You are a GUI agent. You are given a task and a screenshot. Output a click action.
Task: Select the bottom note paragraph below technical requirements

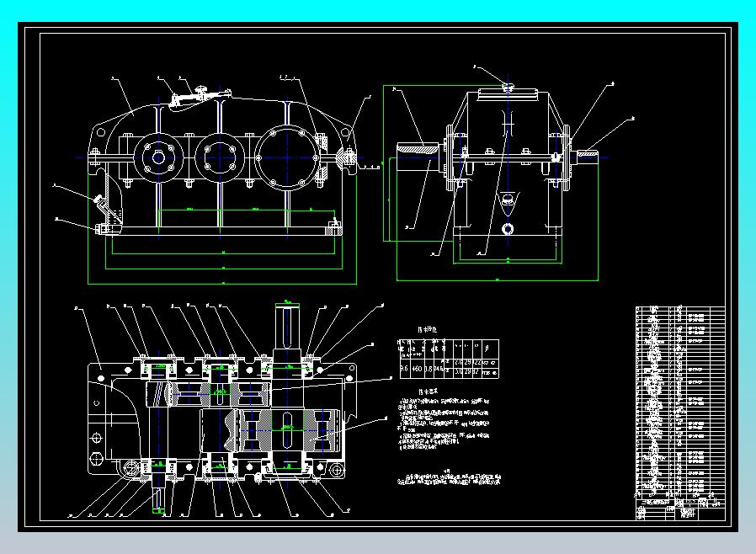449,478
